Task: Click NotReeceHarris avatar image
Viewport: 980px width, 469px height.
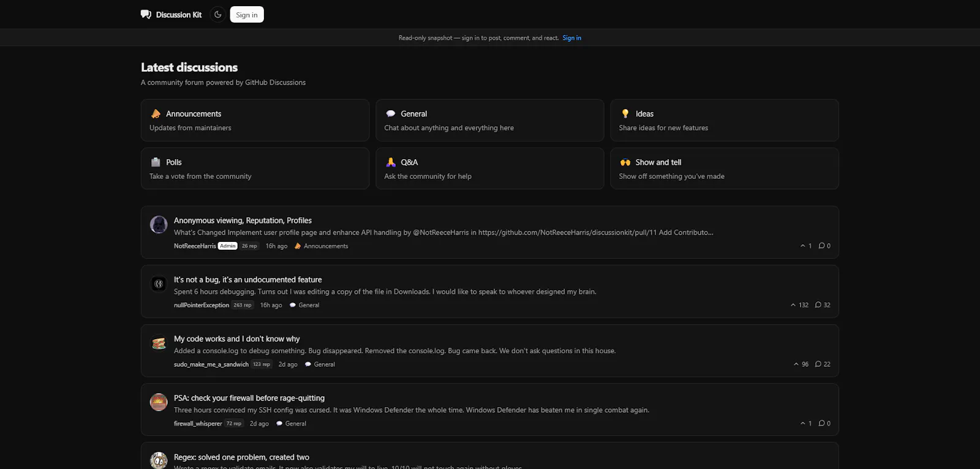Action: point(159,225)
